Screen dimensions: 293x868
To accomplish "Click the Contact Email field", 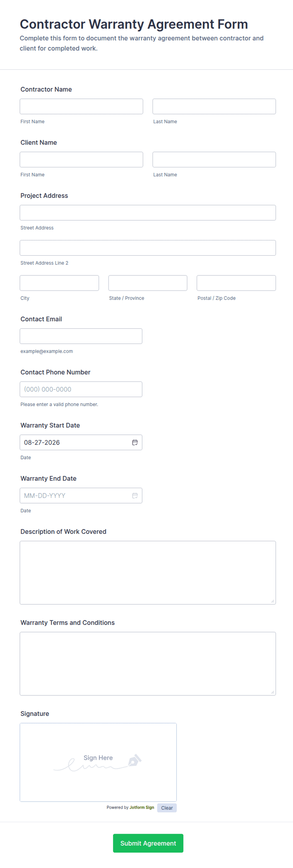I will [81, 336].
